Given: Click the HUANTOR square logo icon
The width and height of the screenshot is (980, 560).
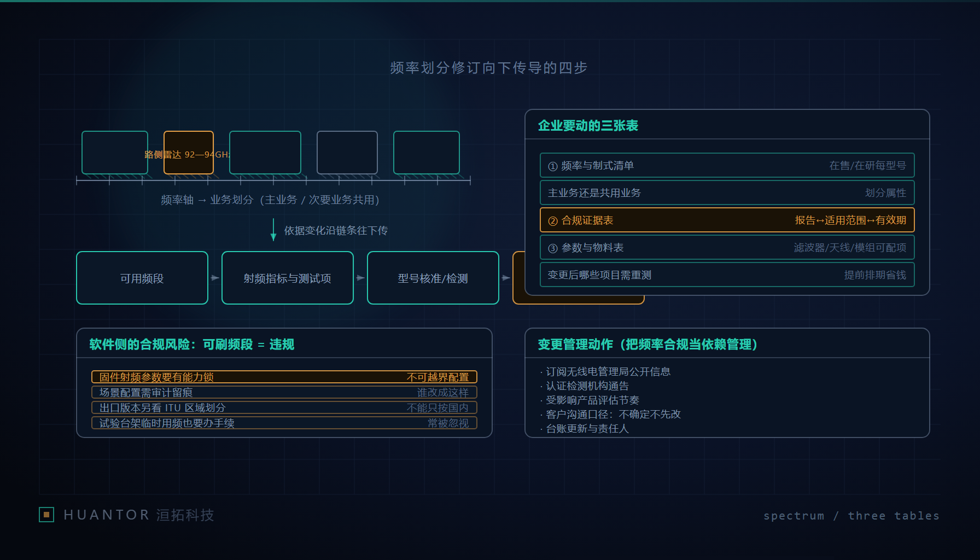Looking at the screenshot, I should tap(46, 515).
